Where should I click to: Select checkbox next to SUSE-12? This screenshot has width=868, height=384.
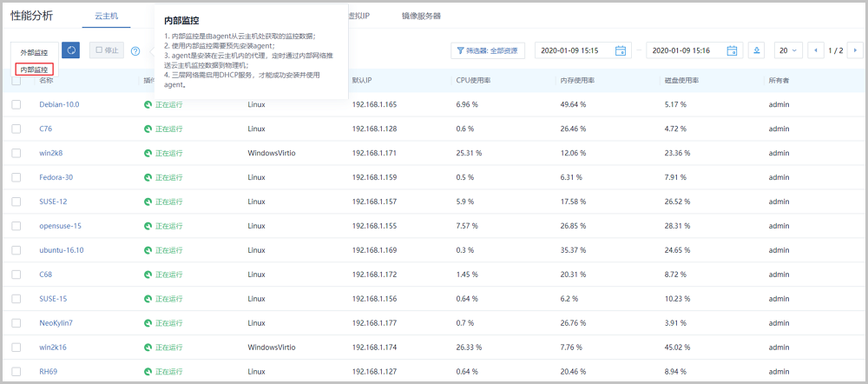pyautogui.click(x=16, y=202)
